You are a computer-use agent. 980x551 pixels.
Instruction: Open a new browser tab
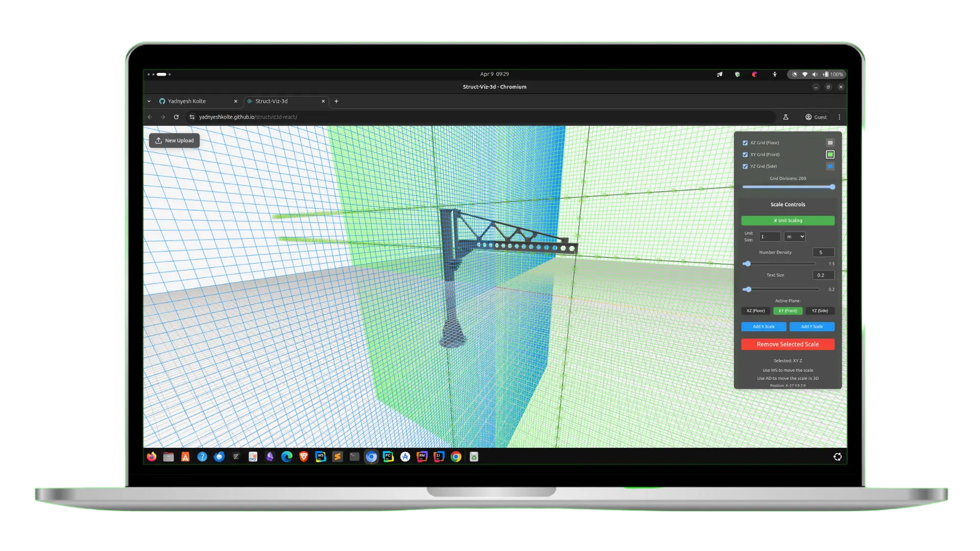[x=336, y=101]
